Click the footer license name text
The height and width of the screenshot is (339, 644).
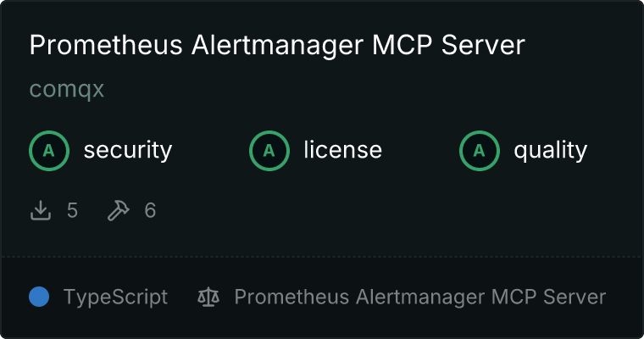(420, 297)
